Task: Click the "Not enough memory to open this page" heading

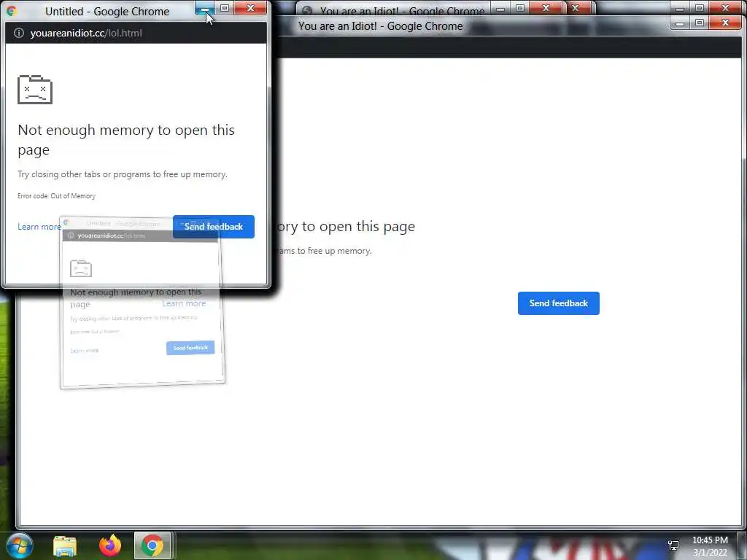Action: [x=126, y=139]
